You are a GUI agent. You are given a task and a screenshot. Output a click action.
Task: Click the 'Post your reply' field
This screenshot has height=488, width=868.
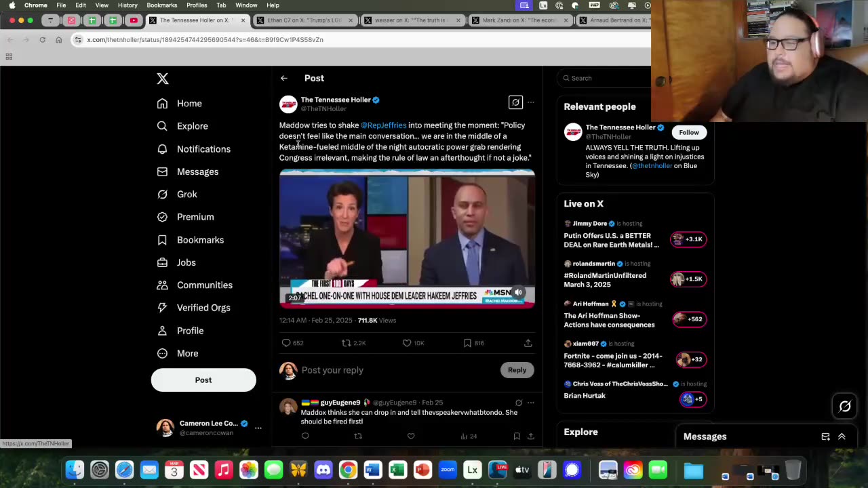(x=399, y=370)
